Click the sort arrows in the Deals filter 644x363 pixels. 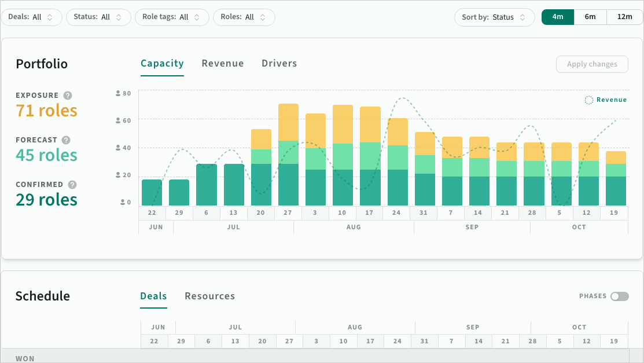click(x=50, y=17)
